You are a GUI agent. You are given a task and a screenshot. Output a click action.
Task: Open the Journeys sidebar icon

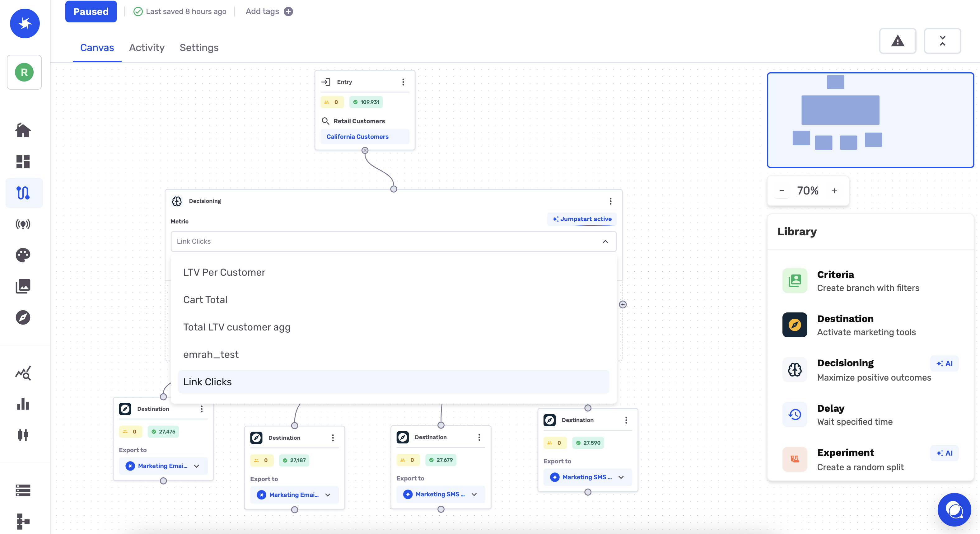click(24, 193)
